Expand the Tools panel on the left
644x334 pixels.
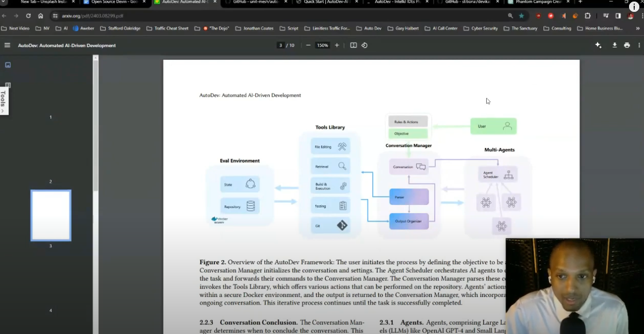[x=4, y=98]
